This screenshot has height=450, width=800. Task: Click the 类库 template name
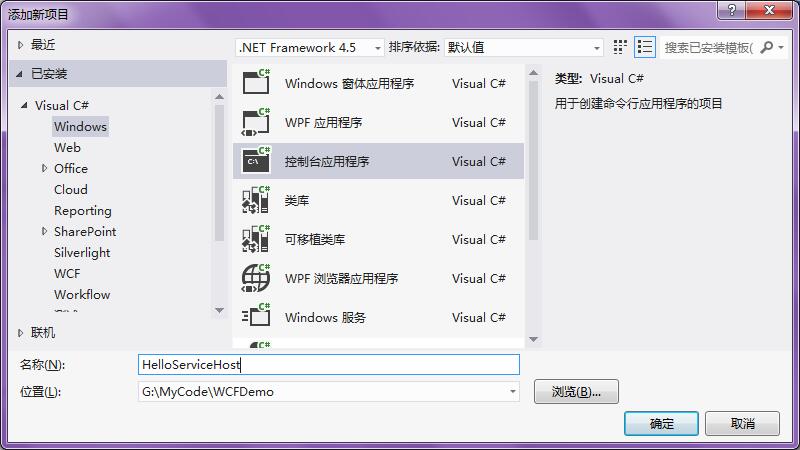[x=297, y=201]
